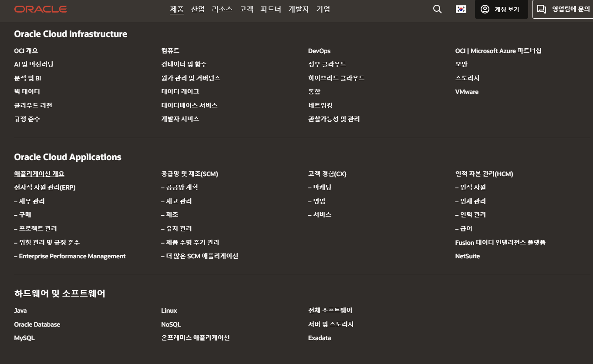Screen dimensions: 593x364
Task: Open 위험 관리 및 규정 준수 link
Action: tap(47, 243)
